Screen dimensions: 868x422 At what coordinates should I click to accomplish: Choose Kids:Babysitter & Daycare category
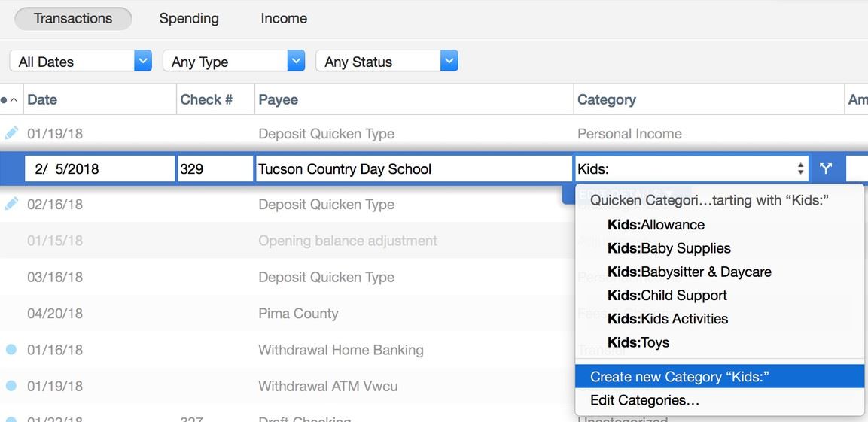689,272
